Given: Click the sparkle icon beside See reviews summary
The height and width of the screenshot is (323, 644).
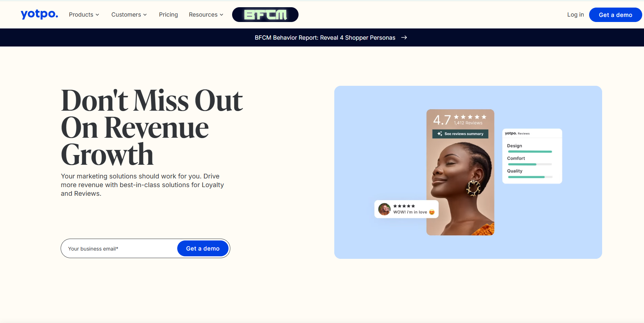Looking at the screenshot, I should point(440,134).
